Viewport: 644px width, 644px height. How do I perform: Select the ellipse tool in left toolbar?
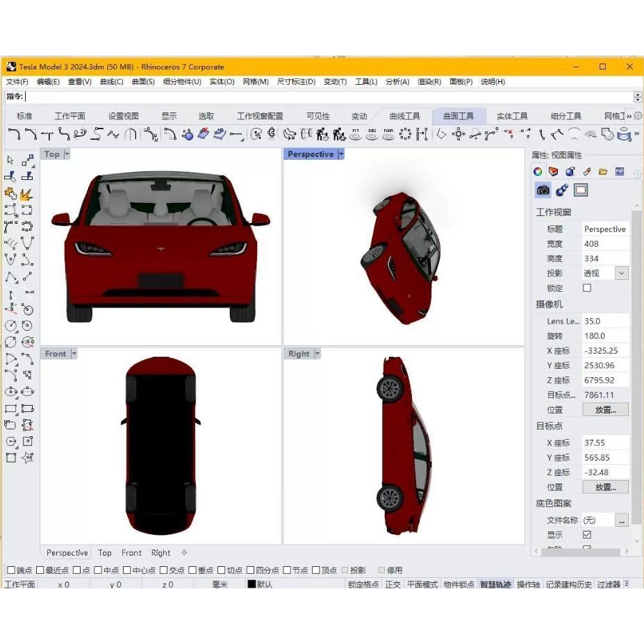click(x=11, y=391)
